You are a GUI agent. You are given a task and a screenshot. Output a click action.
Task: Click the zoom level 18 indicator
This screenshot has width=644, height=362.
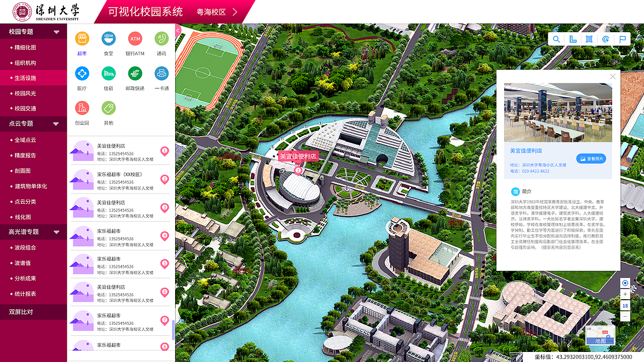(x=625, y=305)
